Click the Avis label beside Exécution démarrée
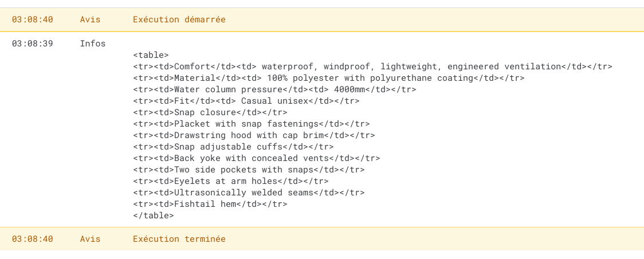Viewport: 644px width, 259px height. coord(90,19)
